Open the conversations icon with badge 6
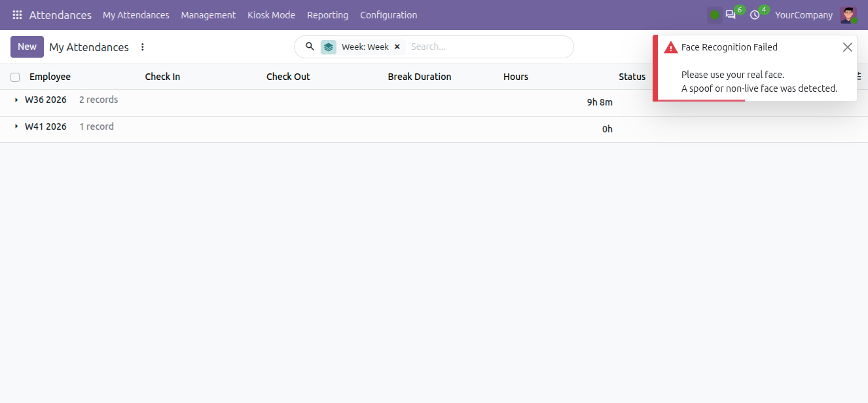The image size is (868, 403). (731, 14)
